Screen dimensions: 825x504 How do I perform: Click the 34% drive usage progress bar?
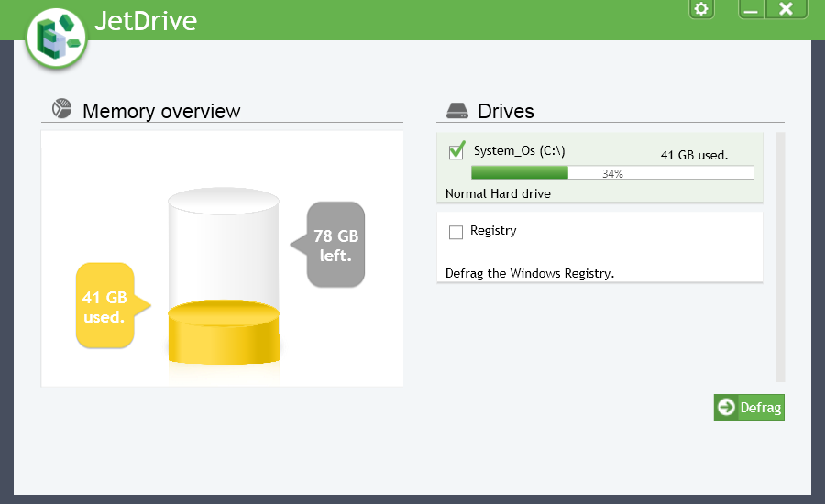(x=611, y=172)
